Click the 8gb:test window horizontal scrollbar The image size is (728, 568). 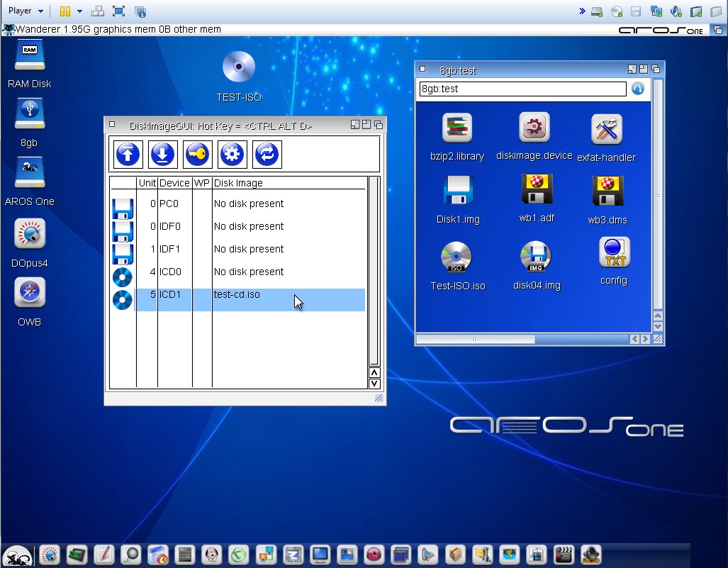[475, 340]
